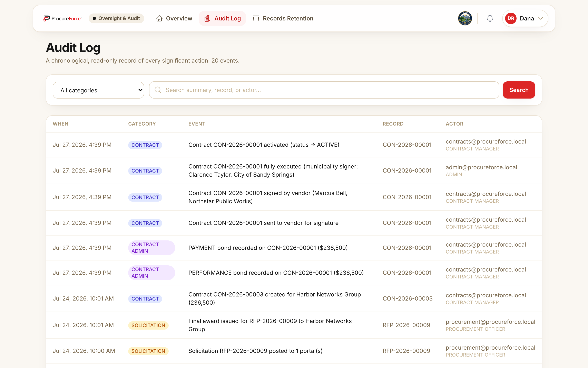
Task: Click record CON-2026-00001 on PAYMENT bond row
Action: click(x=407, y=248)
